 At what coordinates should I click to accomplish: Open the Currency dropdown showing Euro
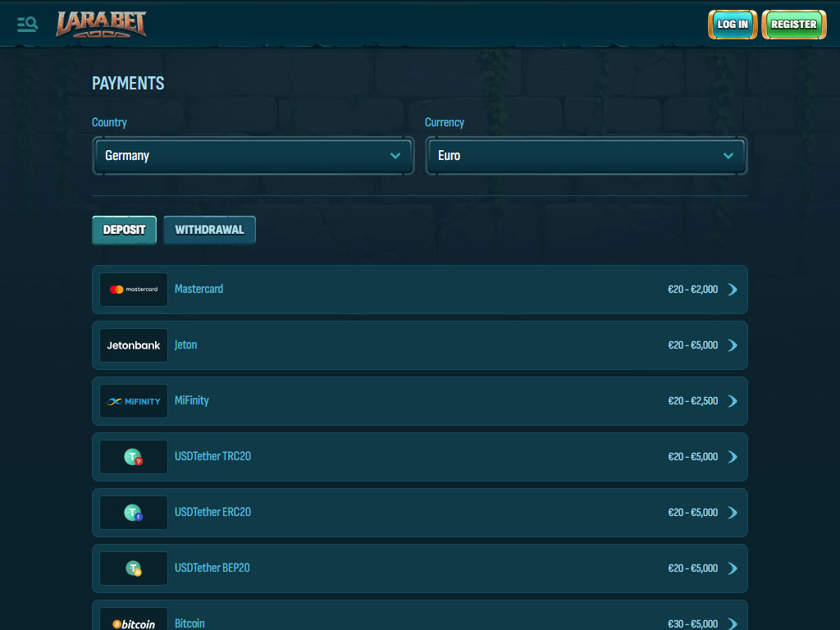586,156
